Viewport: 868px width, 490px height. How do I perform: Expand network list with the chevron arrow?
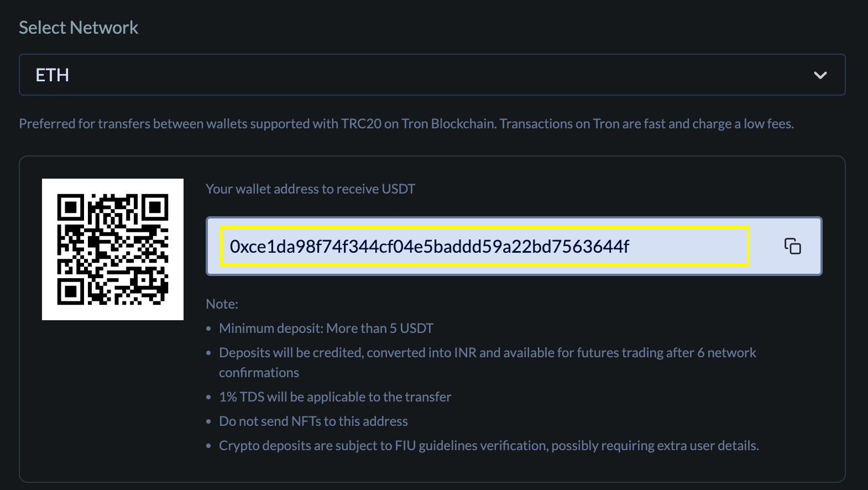tap(820, 75)
